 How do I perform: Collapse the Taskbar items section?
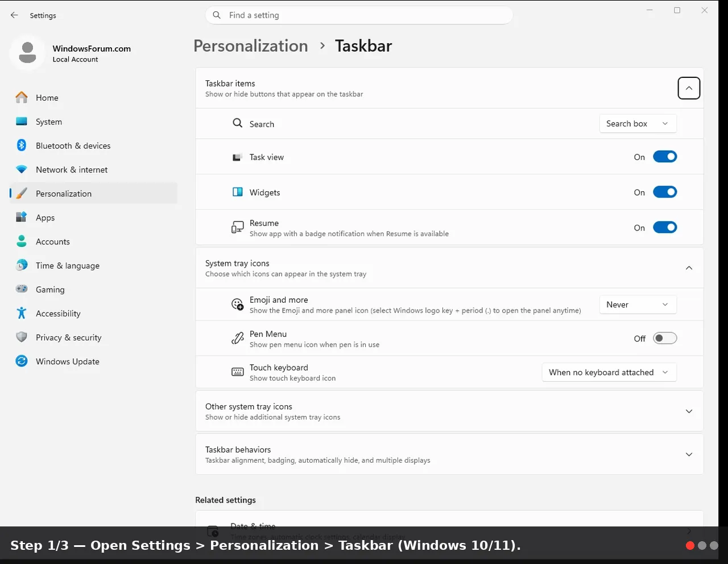tap(689, 88)
